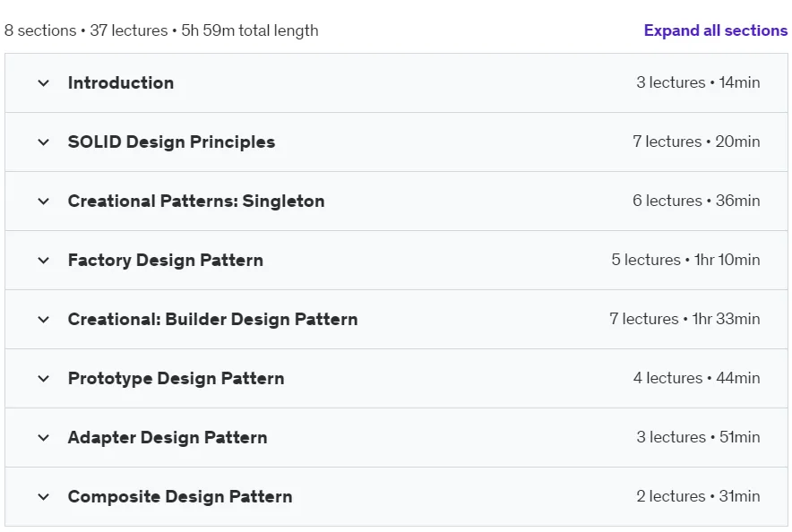Expand Prototype Design Pattern chevron arrow

point(43,379)
